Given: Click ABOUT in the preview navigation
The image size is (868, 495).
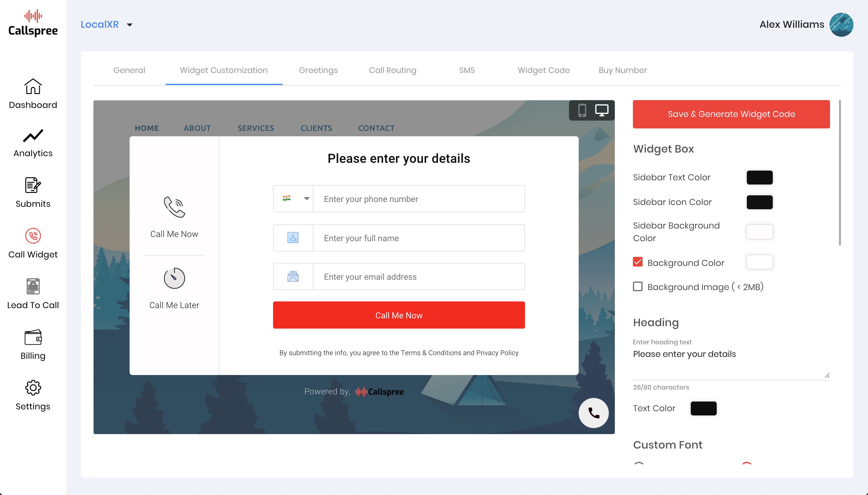Looking at the screenshot, I should click(197, 128).
